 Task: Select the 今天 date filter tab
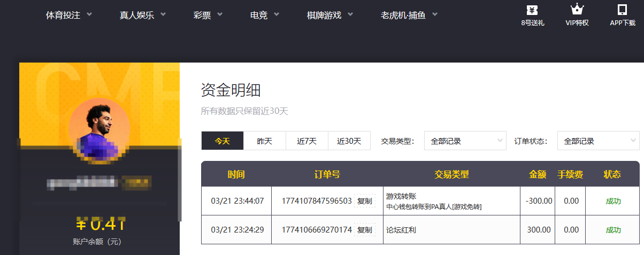coord(223,141)
